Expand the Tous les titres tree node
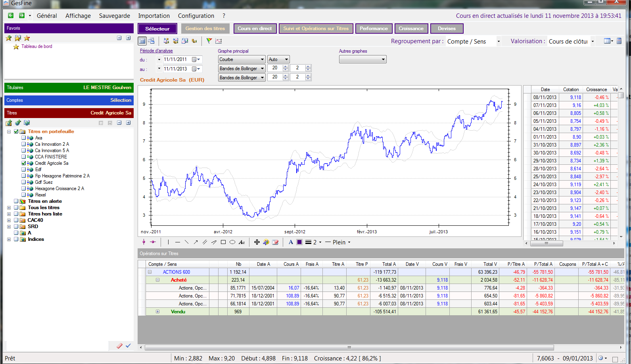Screen dimensions: 631x364 click(x=9, y=208)
